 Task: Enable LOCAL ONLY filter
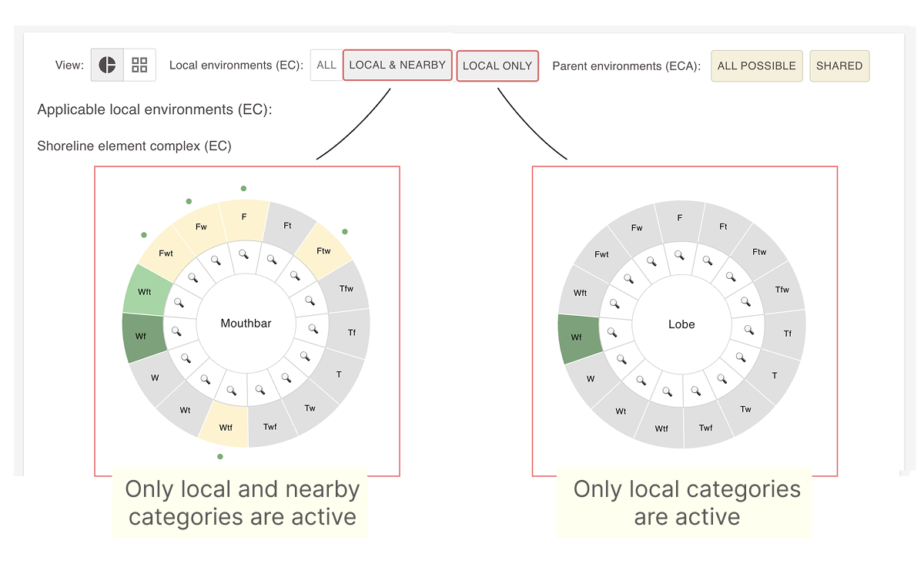click(497, 65)
